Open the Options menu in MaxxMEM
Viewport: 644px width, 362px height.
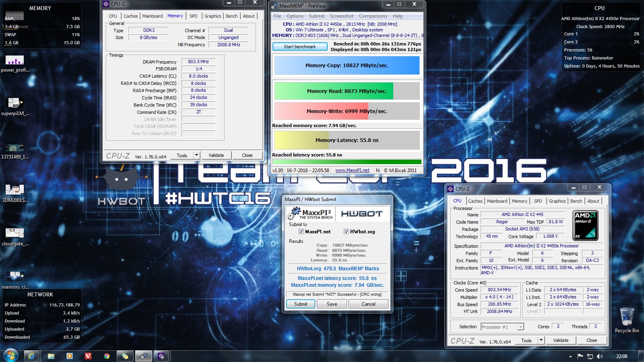point(295,16)
